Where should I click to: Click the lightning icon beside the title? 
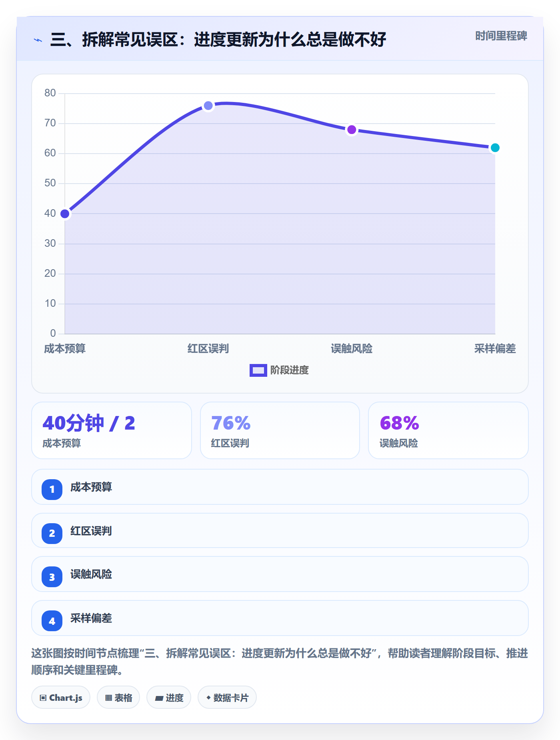click(x=38, y=40)
